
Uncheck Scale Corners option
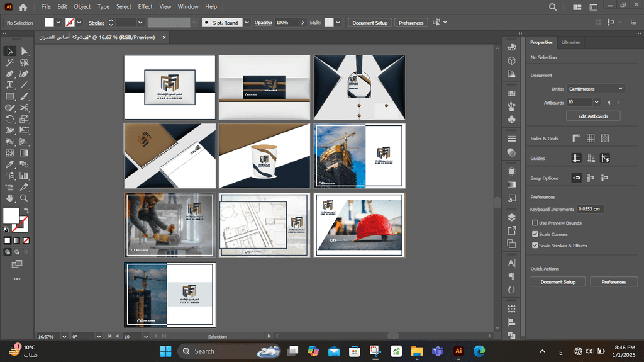535,234
